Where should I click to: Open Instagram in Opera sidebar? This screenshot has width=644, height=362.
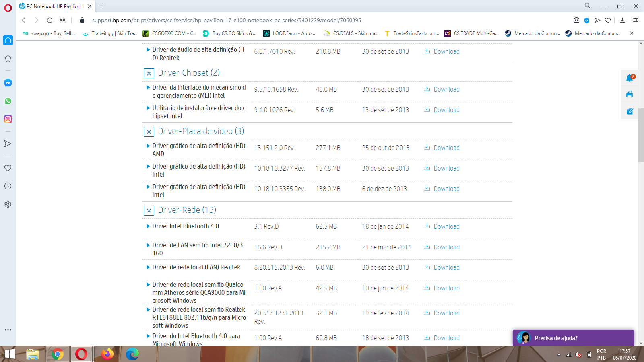pyautogui.click(x=8, y=119)
